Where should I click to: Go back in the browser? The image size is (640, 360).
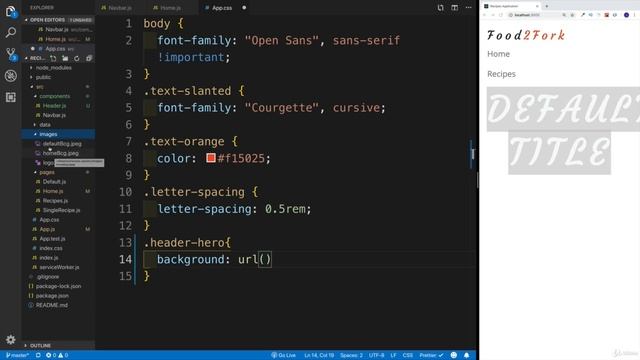click(485, 15)
